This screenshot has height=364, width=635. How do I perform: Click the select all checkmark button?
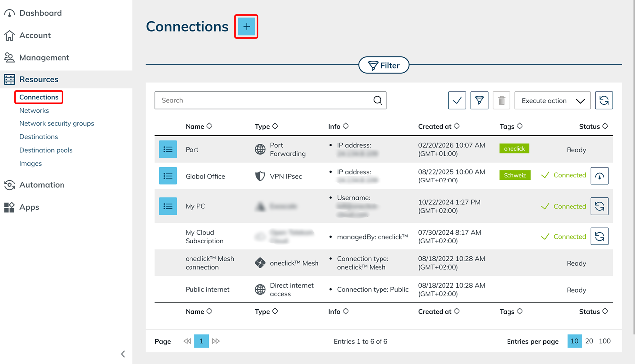pyautogui.click(x=457, y=100)
